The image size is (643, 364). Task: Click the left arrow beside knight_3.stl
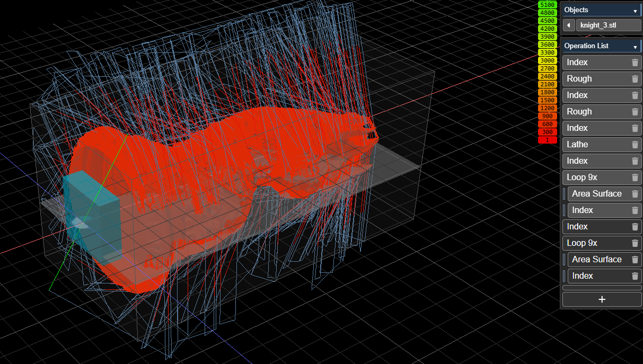[x=568, y=25]
